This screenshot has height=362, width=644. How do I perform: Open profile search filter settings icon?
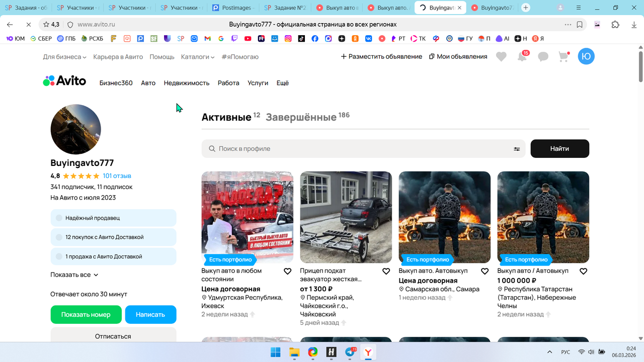point(517,149)
